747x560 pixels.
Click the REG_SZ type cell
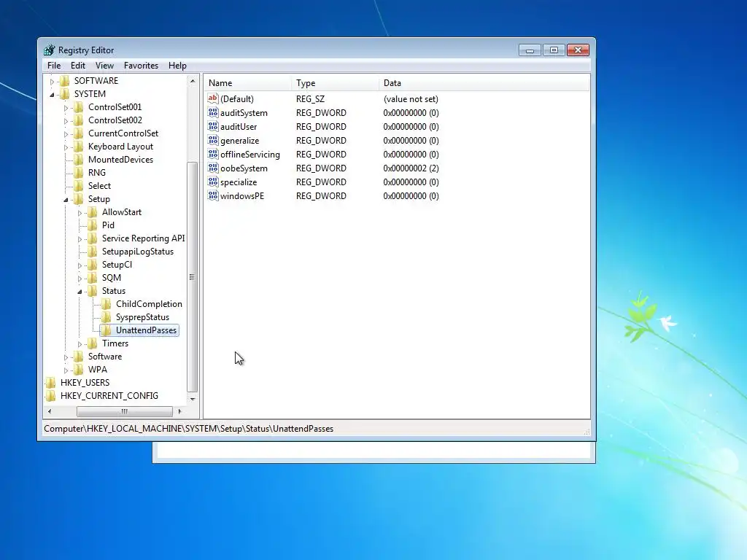[x=310, y=99]
